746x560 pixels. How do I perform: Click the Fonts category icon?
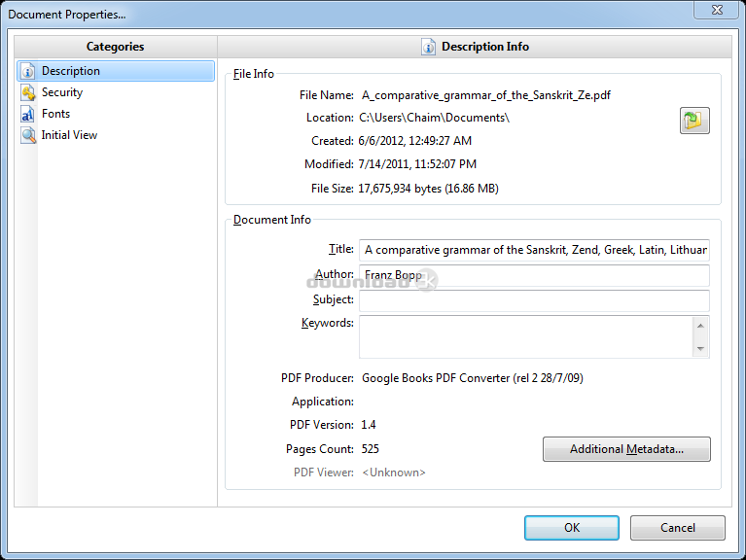click(27, 114)
